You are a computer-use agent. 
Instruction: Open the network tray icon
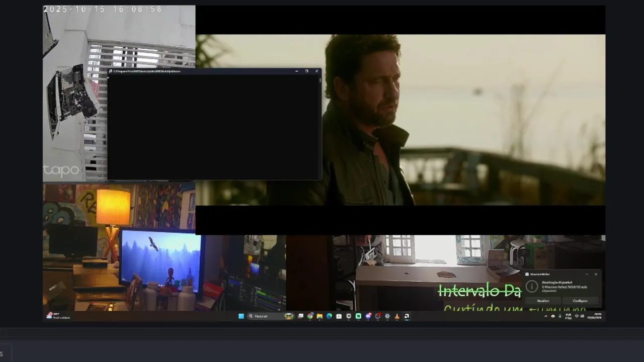(577, 316)
